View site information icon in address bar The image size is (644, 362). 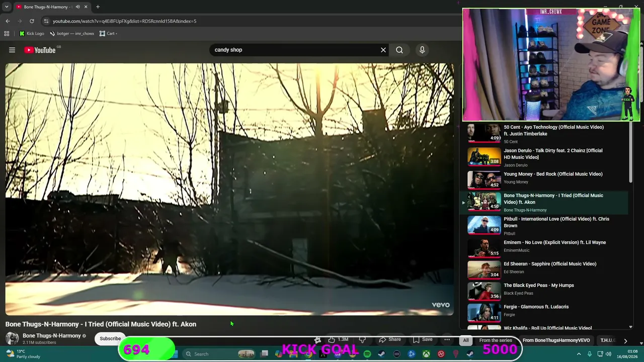tap(46, 21)
